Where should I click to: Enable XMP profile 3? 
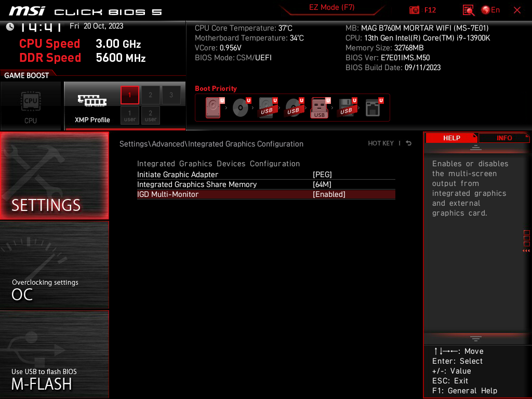click(x=171, y=95)
